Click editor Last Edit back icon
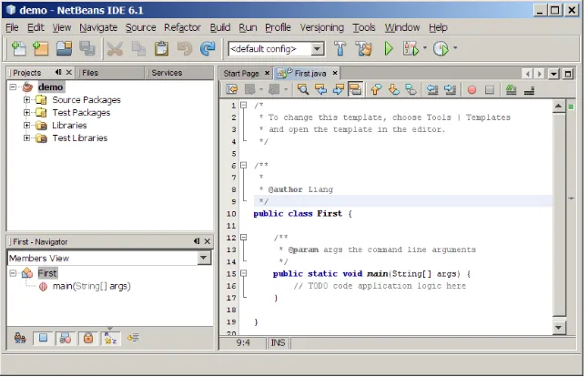588x377 pixels. click(232, 89)
